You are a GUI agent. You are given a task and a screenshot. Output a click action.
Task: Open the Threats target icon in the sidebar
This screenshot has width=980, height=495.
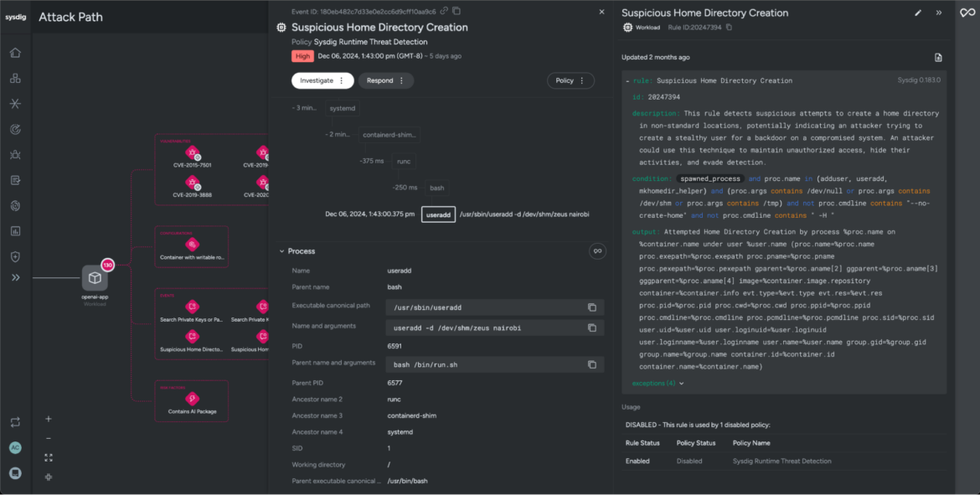pos(15,129)
